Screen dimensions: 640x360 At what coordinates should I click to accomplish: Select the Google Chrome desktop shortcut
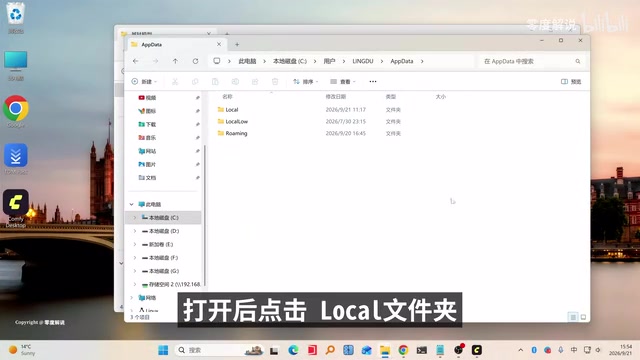coord(16,111)
